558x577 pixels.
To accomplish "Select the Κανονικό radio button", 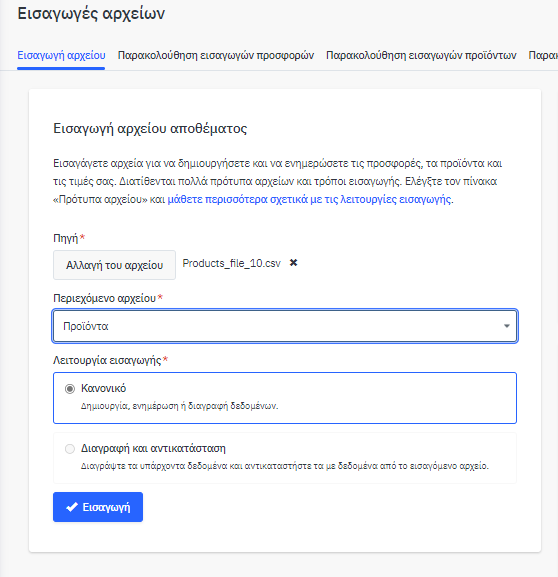I will point(70,389).
